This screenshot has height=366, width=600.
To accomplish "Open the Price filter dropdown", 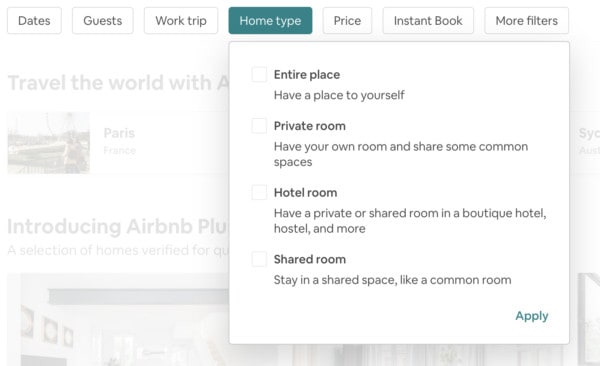I will (347, 21).
